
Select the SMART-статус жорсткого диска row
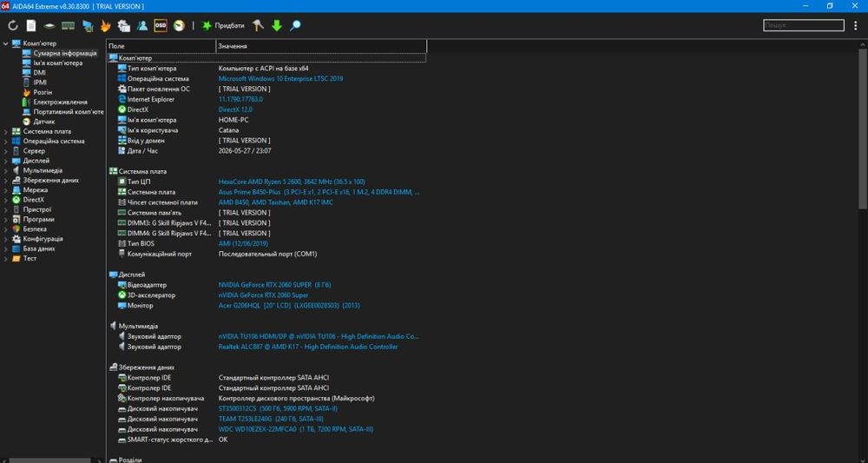(266, 440)
